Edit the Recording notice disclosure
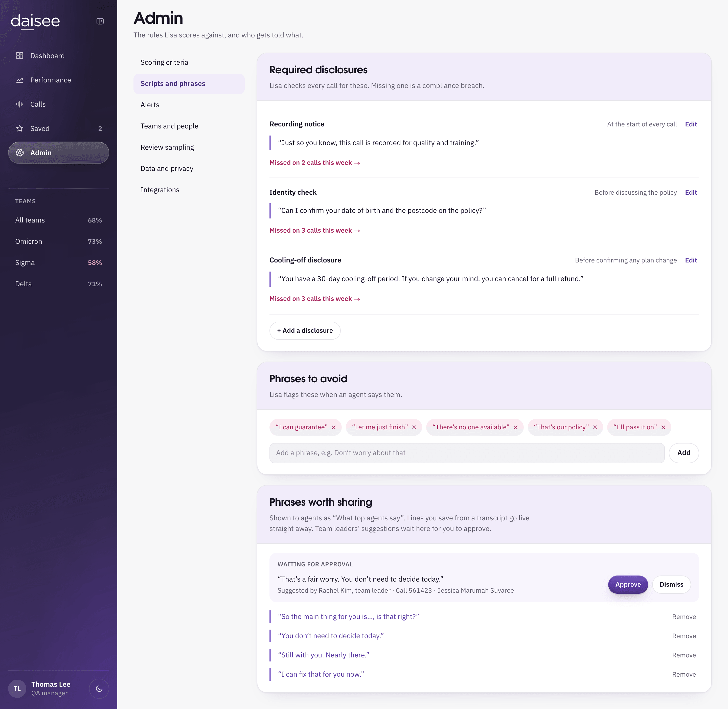Image resolution: width=728 pixels, height=709 pixels. click(x=691, y=124)
